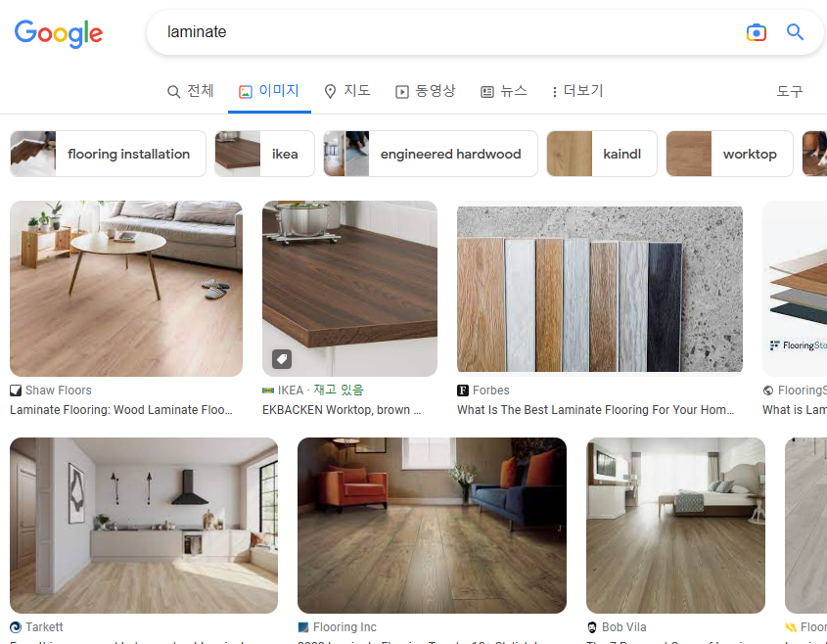The image size is (827, 644).
Task: Open the Shaw Floors living room image
Action: (126, 289)
